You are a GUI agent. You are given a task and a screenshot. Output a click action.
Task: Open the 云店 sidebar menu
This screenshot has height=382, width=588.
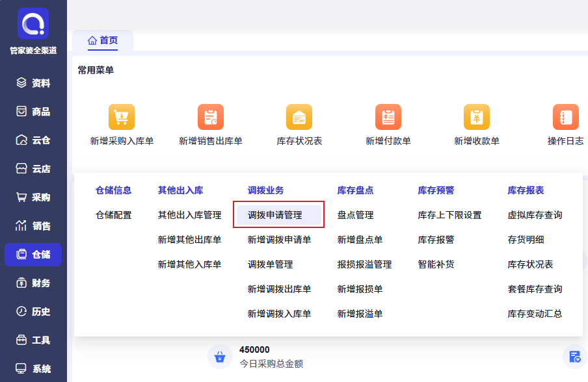pyautogui.click(x=33, y=168)
